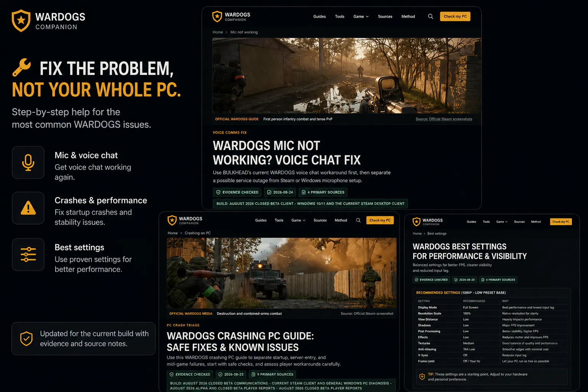This screenshot has width=588, height=392.
Task: Click the 4 Primary Sources badge
Action: click(x=323, y=192)
